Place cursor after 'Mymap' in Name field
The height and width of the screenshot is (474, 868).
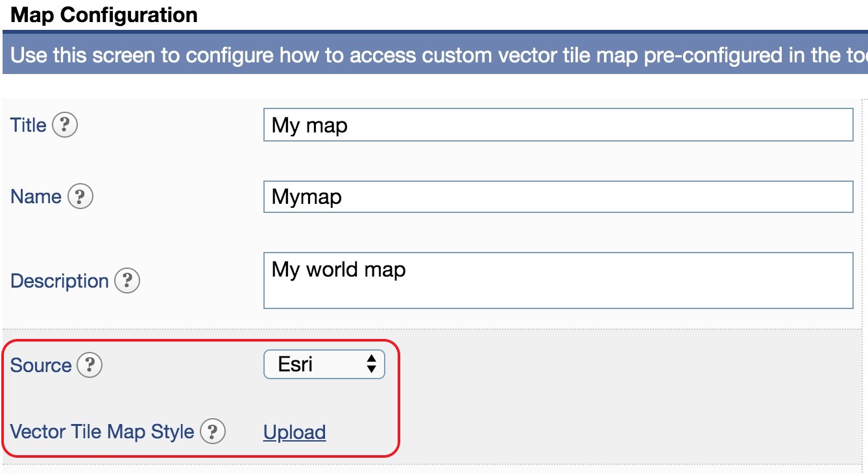[x=343, y=197]
